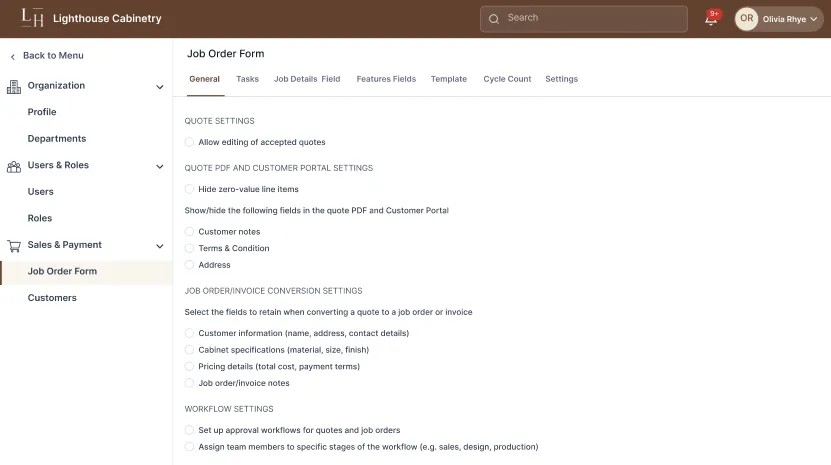The image size is (831, 465).
Task: Click the Sales & Payment cart icon
Action: tap(14, 245)
